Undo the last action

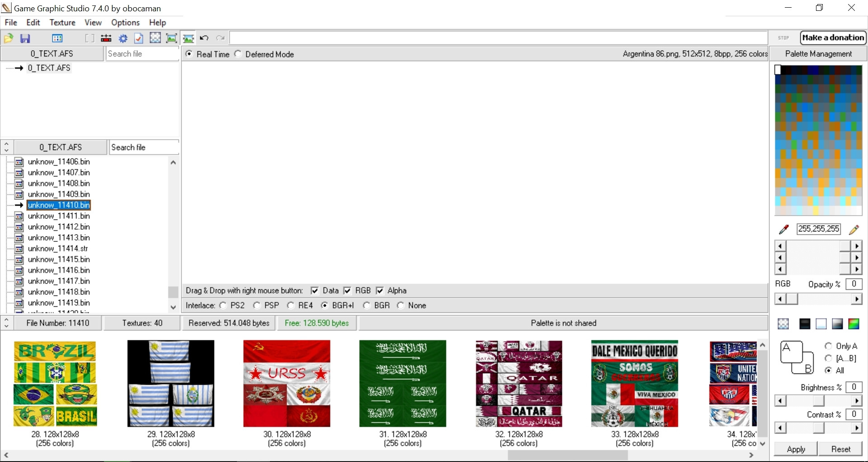click(x=204, y=38)
